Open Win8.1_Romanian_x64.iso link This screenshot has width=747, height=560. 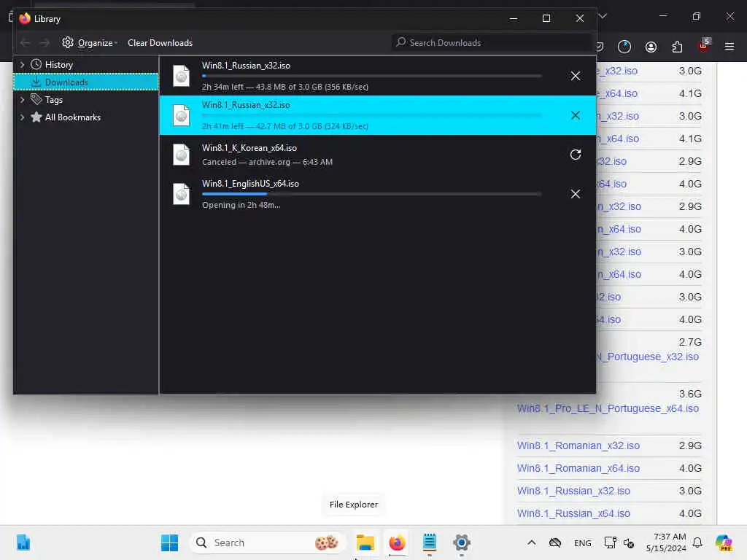coord(578,468)
